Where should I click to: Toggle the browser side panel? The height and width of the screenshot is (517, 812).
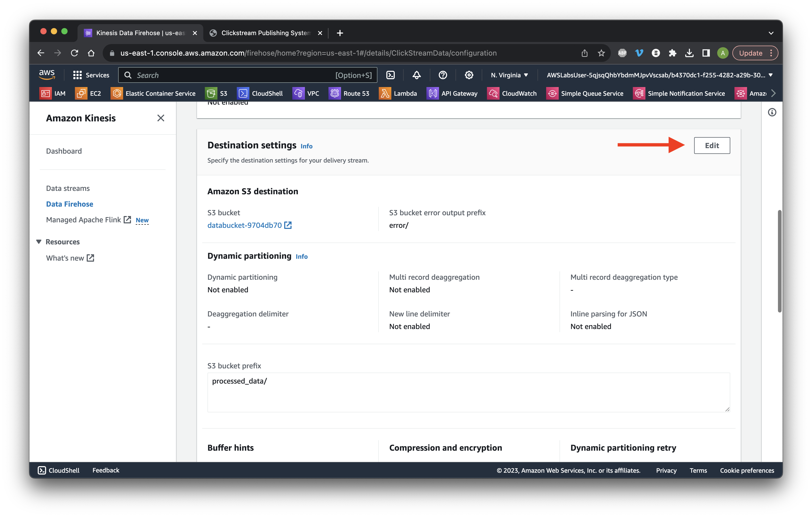point(706,53)
